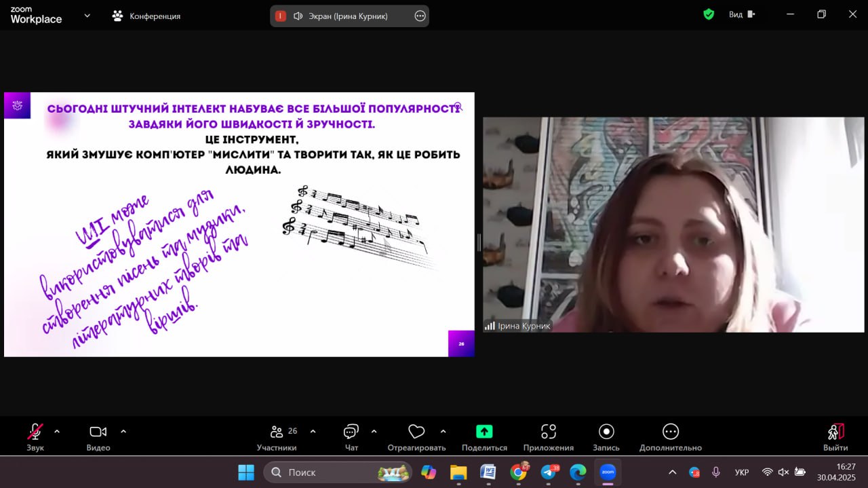
Task: Open screen share options ellipsis button
Action: pyautogui.click(x=420, y=16)
